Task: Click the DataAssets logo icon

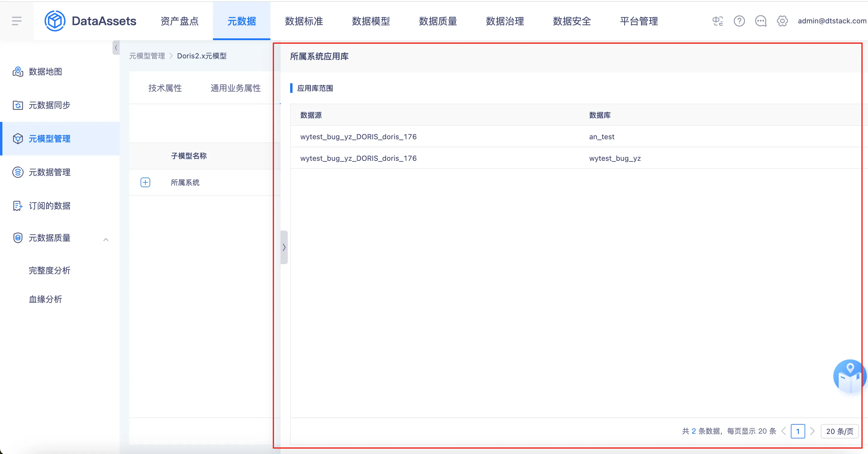Action: pyautogui.click(x=55, y=21)
